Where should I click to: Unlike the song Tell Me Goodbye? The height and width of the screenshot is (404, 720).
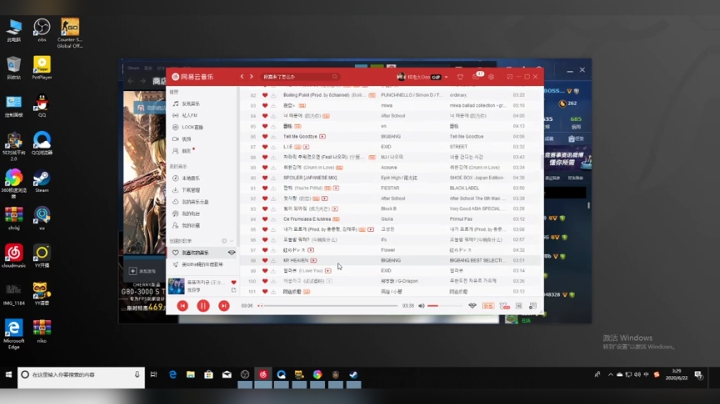(x=265, y=136)
